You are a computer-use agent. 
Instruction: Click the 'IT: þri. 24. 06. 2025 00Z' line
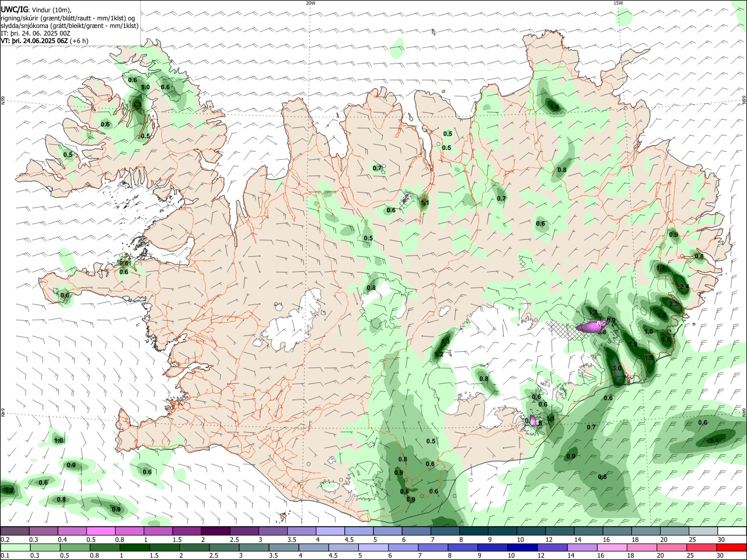pos(36,33)
